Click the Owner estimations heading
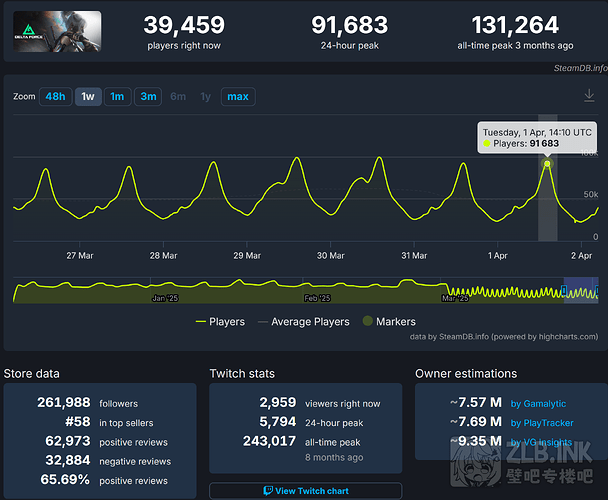 [x=466, y=374]
